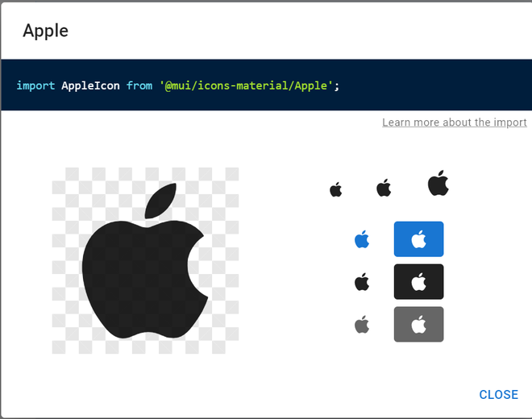Click the 'import' keyword in the code block

(35, 85)
